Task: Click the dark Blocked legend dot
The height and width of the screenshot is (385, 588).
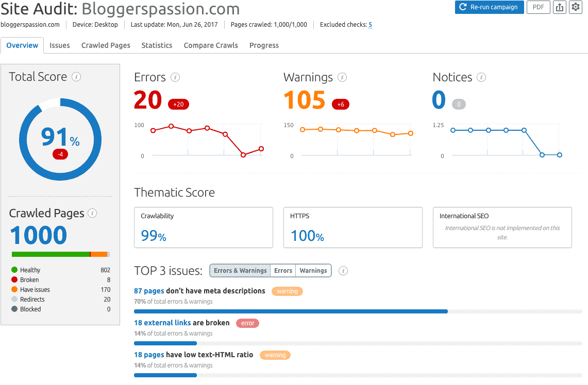Action: [x=14, y=309]
